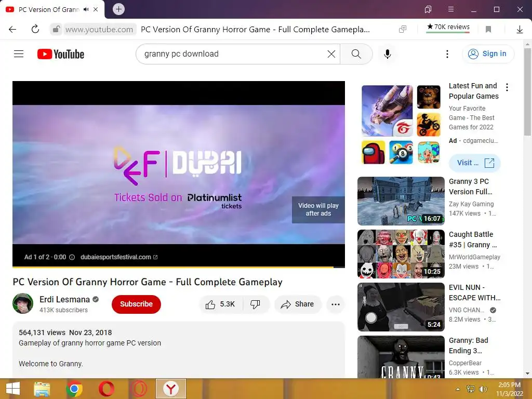This screenshot has width=532, height=399.
Task: Click the page vertical scrollbar thumb
Action: tap(527, 91)
